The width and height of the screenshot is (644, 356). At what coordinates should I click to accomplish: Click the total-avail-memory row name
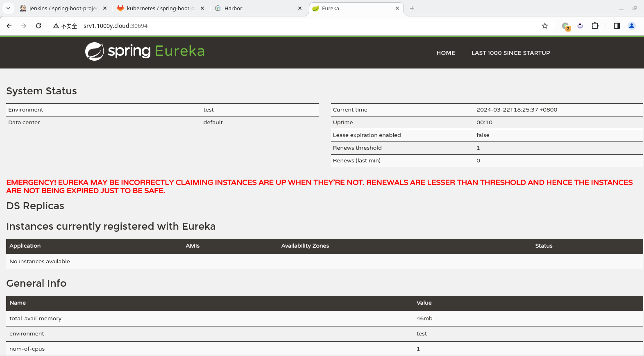point(36,318)
